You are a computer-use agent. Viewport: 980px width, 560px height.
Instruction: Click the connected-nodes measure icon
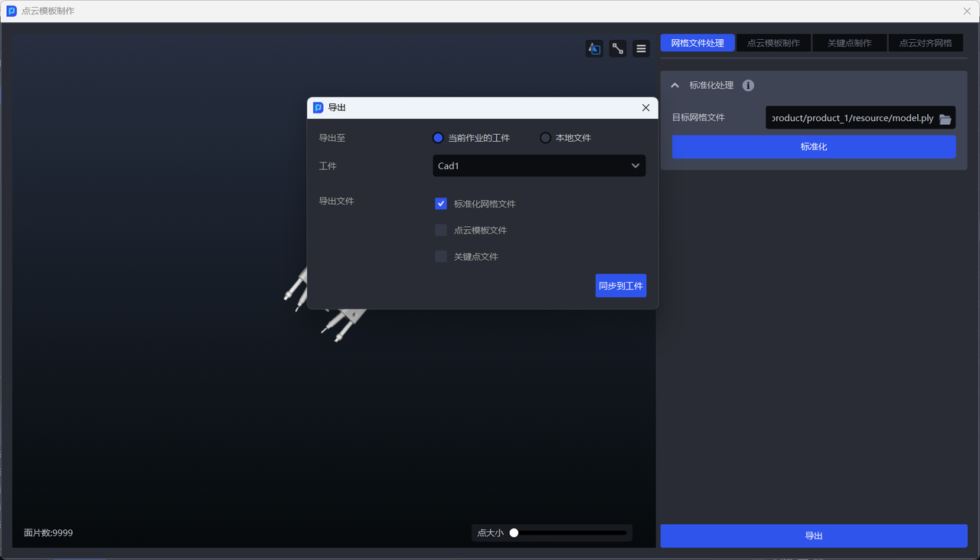(618, 49)
